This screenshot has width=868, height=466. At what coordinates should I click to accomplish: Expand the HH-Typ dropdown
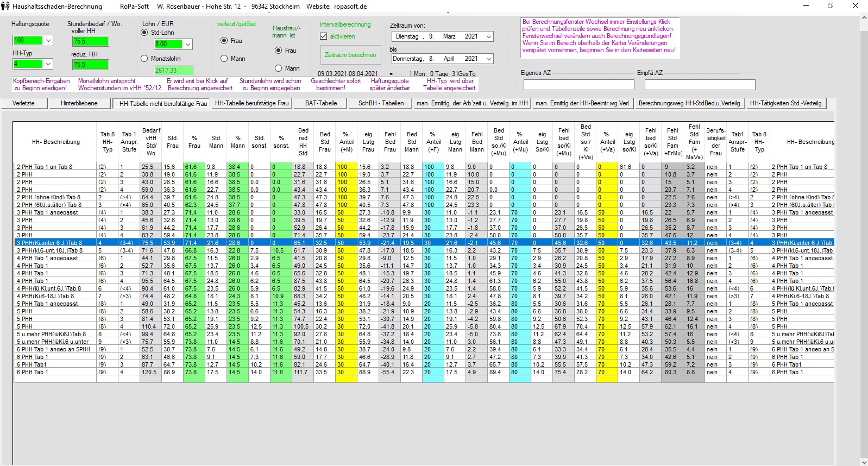48,64
